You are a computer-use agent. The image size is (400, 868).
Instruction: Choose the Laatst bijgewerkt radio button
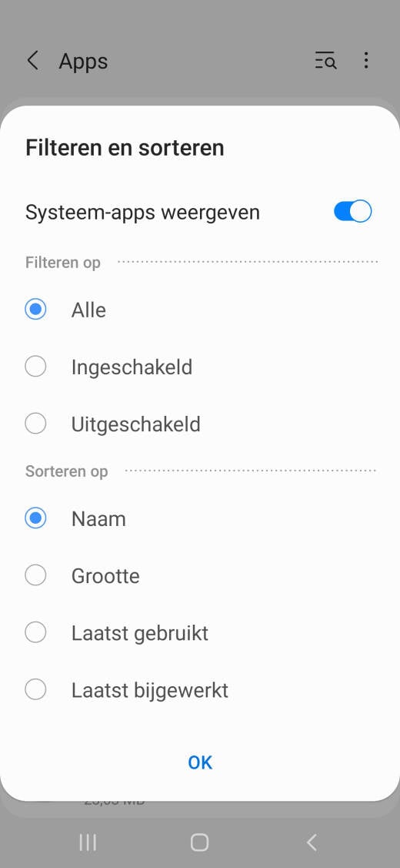pyautogui.click(x=35, y=690)
